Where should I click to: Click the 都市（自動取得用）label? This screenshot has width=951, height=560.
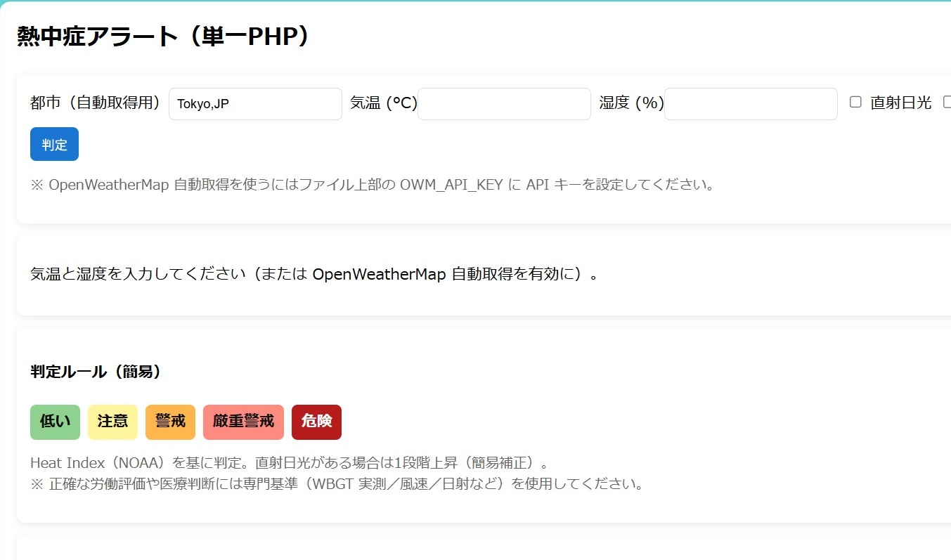click(x=96, y=103)
